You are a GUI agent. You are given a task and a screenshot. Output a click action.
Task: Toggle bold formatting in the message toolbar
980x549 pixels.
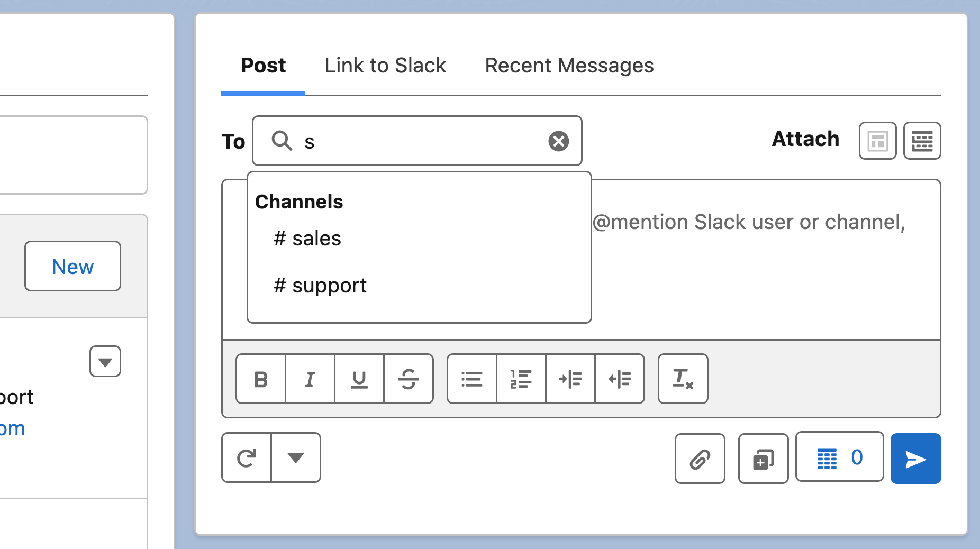260,379
